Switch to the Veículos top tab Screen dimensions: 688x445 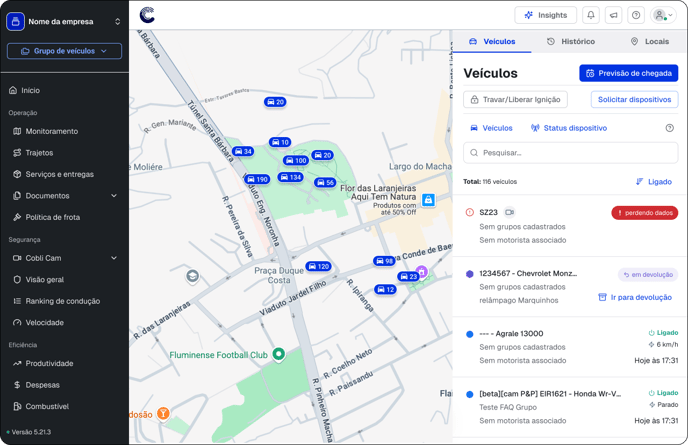(x=492, y=41)
